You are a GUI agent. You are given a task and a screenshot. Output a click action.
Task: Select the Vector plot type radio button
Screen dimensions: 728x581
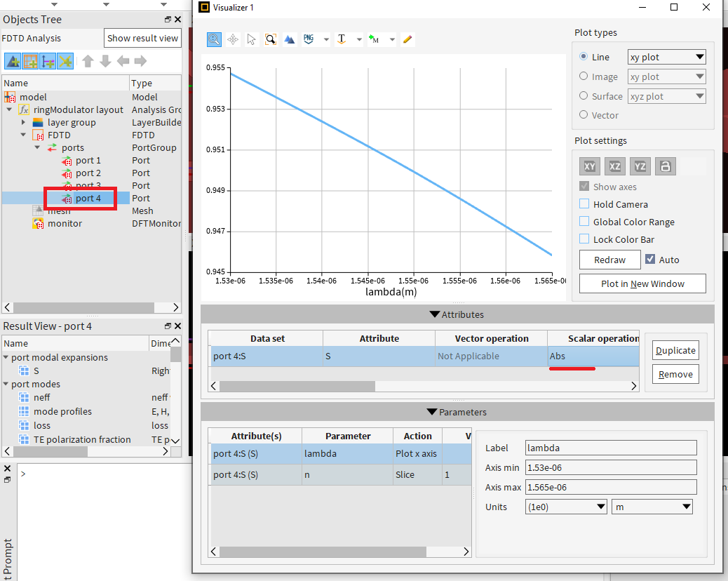tap(584, 114)
